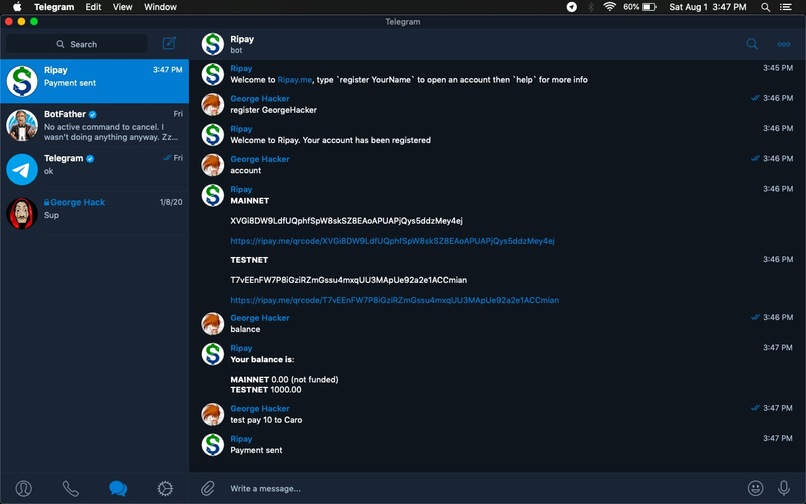Screen dimensions: 806x504
Task: Click Telegram avatar in chat list
Action: pyautogui.click(x=22, y=169)
